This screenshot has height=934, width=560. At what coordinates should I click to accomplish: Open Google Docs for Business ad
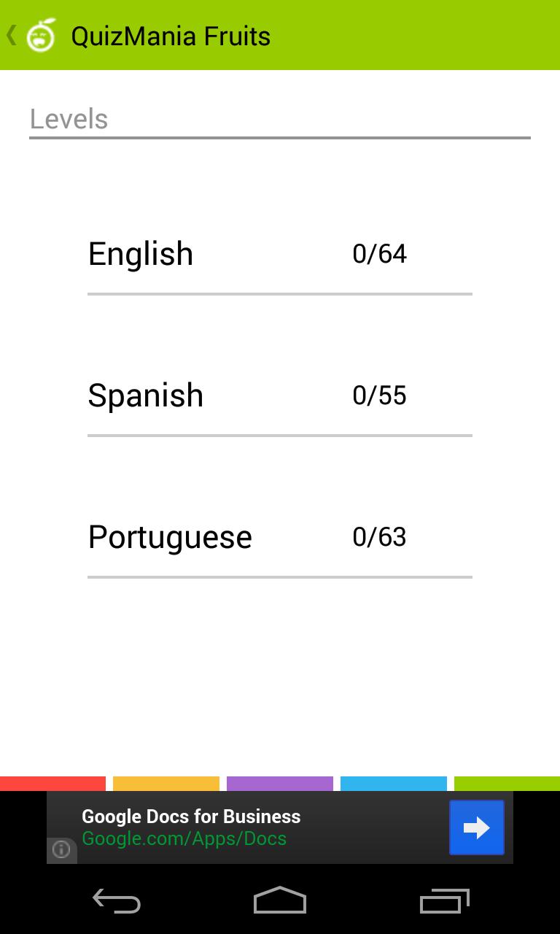pyautogui.click(x=191, y=817)
